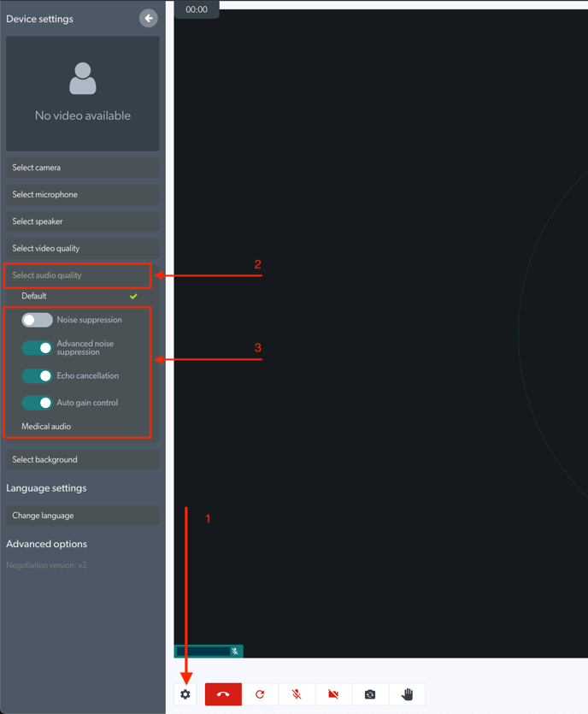
Task: Close Device settings with the back arrow
Action: pos(149,18)
